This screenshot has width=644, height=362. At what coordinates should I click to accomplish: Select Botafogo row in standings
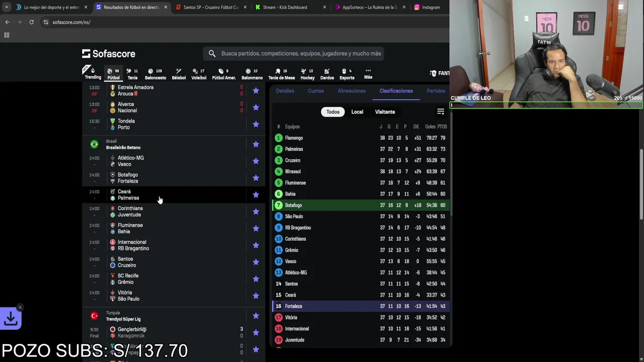[x=361, y=205]
